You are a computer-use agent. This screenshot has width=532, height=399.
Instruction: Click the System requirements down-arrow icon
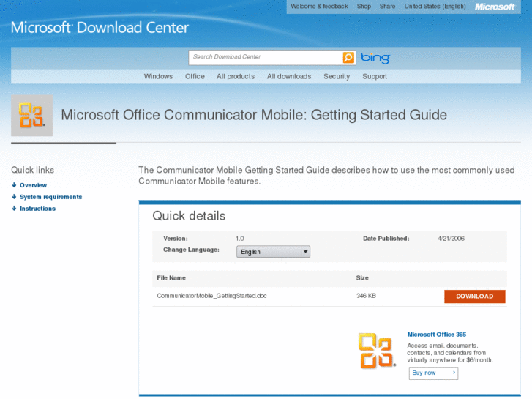[14, 197]
